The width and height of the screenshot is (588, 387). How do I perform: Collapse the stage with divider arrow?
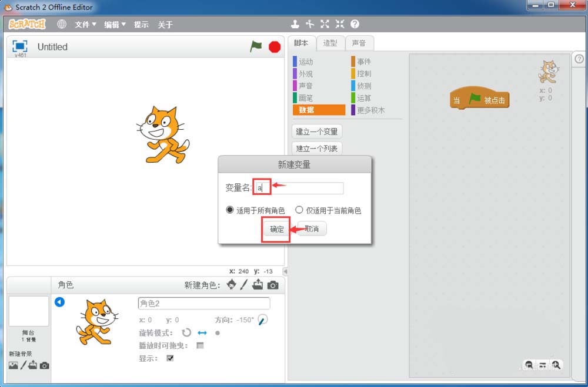tap(285, 271)
